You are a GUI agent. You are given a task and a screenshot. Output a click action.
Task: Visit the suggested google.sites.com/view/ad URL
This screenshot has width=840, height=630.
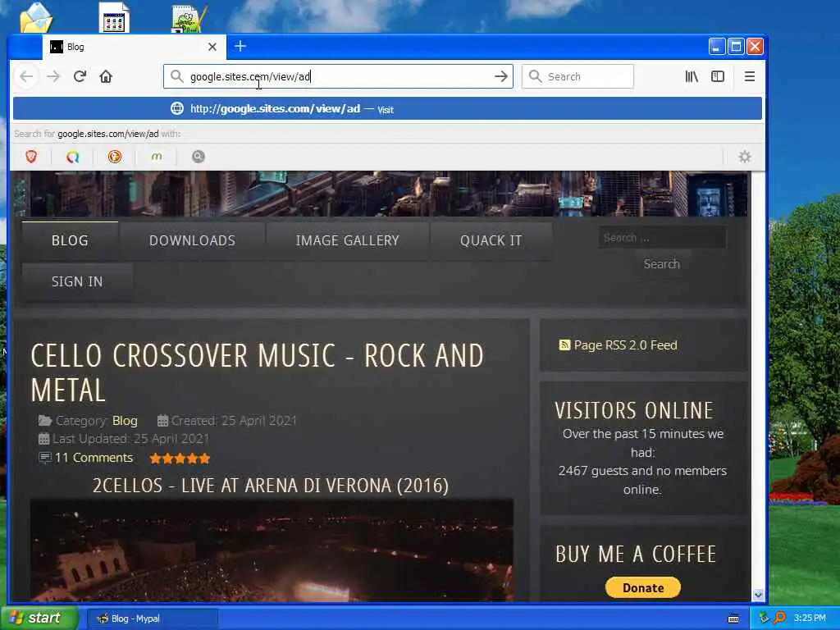(387, 109)
